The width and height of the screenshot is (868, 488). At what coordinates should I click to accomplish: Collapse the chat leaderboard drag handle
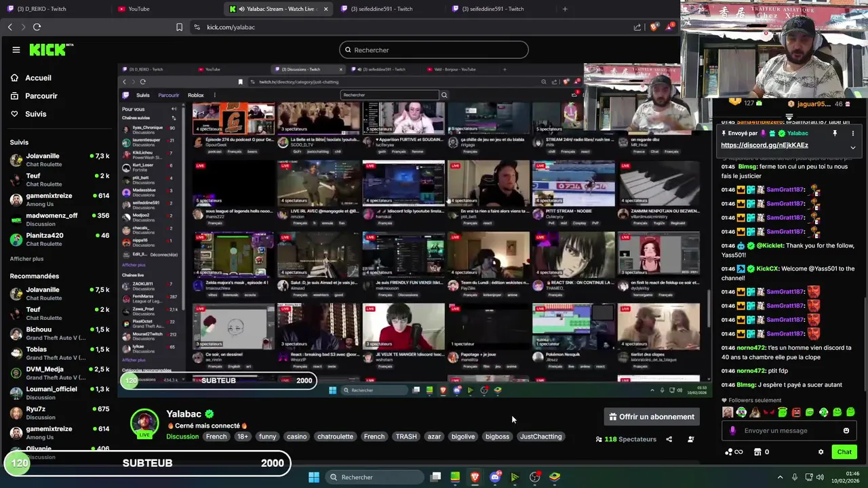point(789,117)
